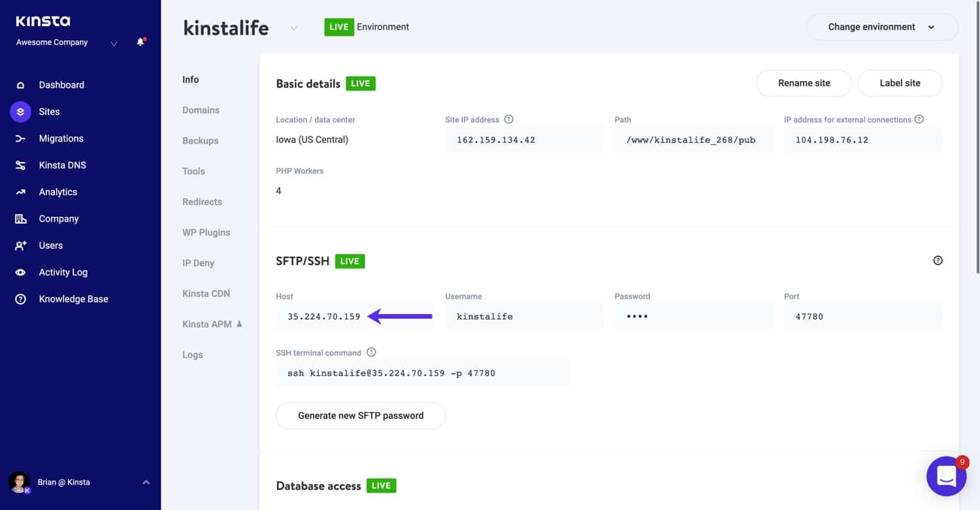This screenshot has height=510, width=980.
Task: Click the SSH terminal command field
Action: point(423,373)
